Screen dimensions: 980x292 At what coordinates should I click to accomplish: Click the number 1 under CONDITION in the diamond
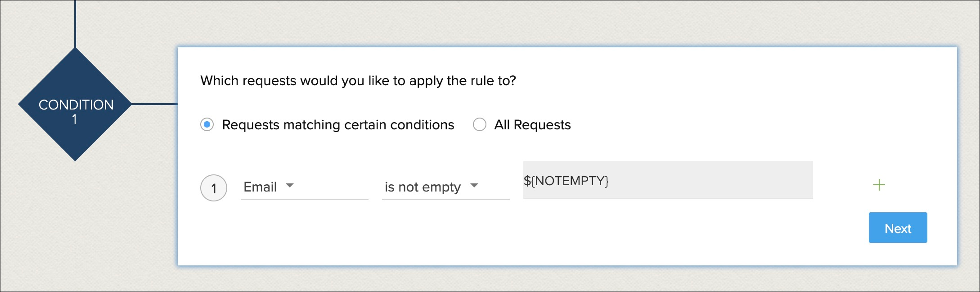coord(75,119)
